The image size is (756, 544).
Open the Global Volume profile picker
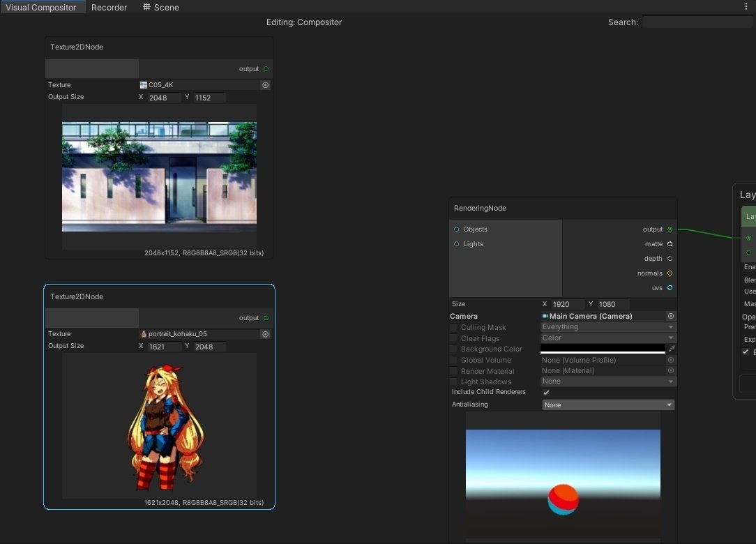click(671, 360)
